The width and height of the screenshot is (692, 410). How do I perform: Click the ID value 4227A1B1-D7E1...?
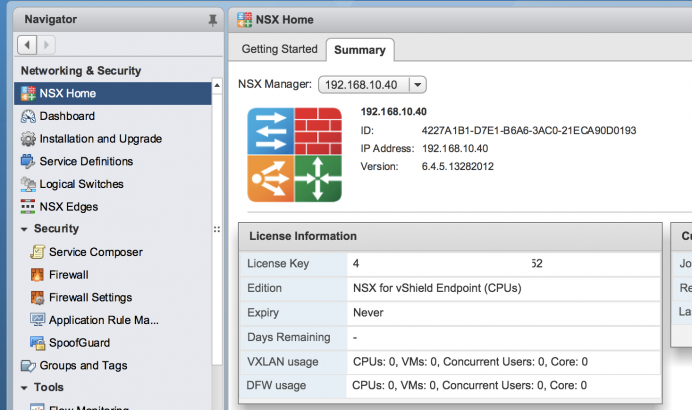(x=529, y=131)
